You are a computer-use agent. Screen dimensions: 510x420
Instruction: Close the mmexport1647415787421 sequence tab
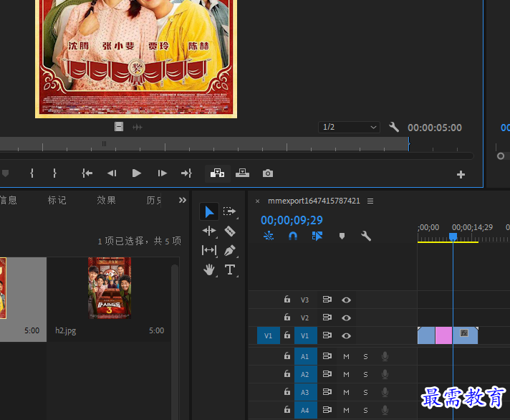257,201
